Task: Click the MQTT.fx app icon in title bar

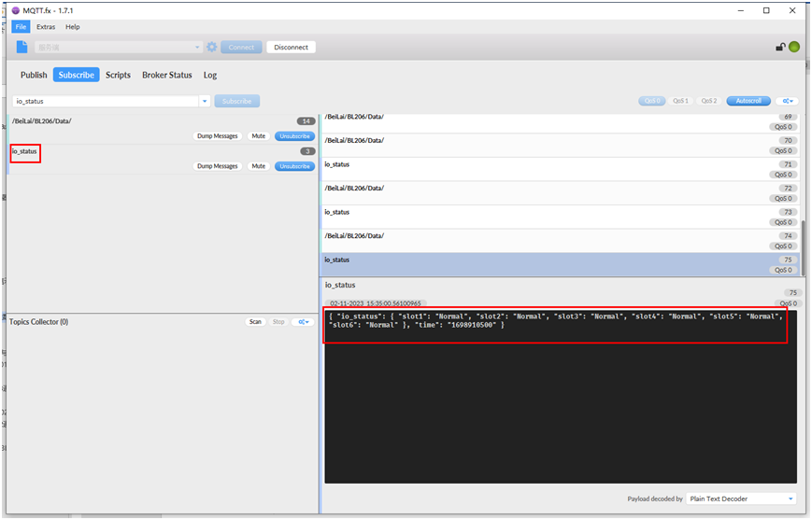Action: pos(16,10)
